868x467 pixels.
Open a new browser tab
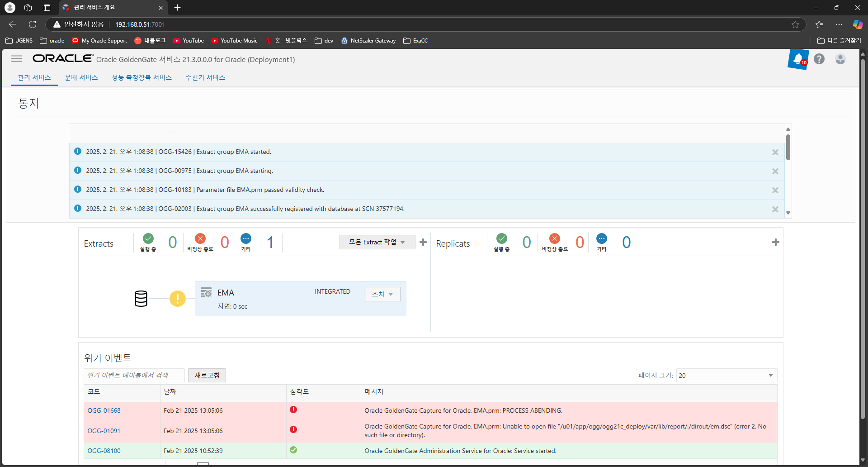tap(177, 8)
